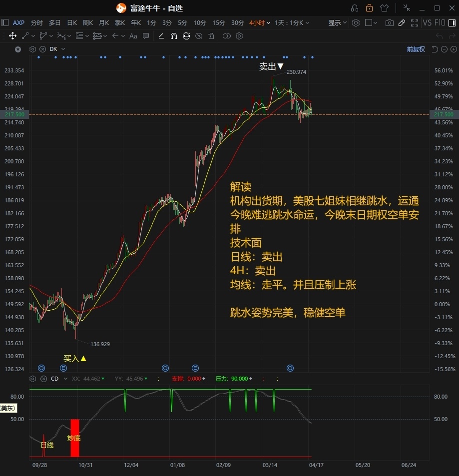Switch to 日K daily chart tab

click(x=72, y=23)
